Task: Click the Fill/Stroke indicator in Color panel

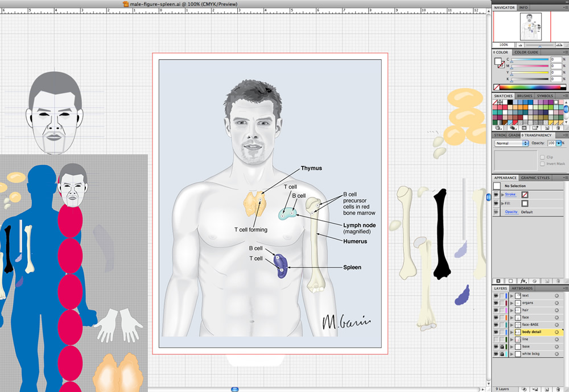Action: point(500,63)
